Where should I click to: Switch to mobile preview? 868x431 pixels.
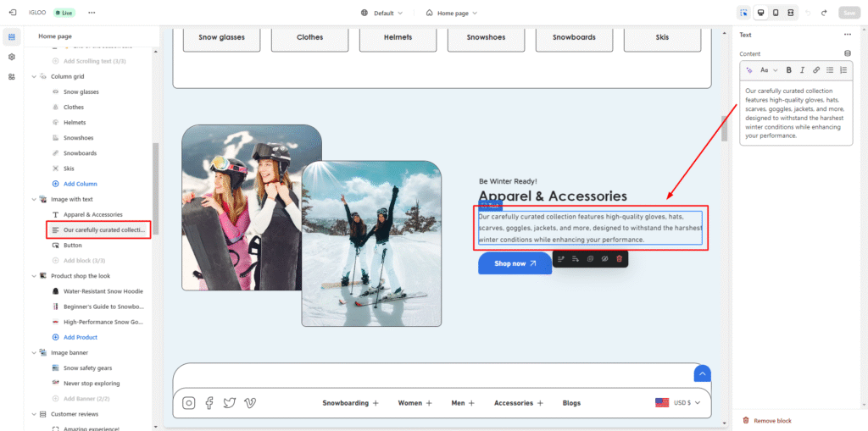(x=775, y=13)
